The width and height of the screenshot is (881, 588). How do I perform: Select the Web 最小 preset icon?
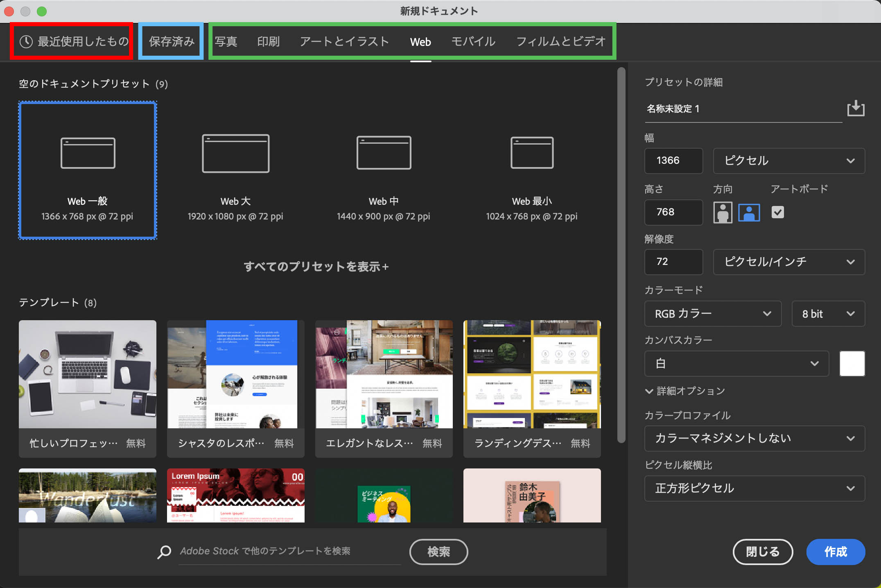[x=532, y=153]
